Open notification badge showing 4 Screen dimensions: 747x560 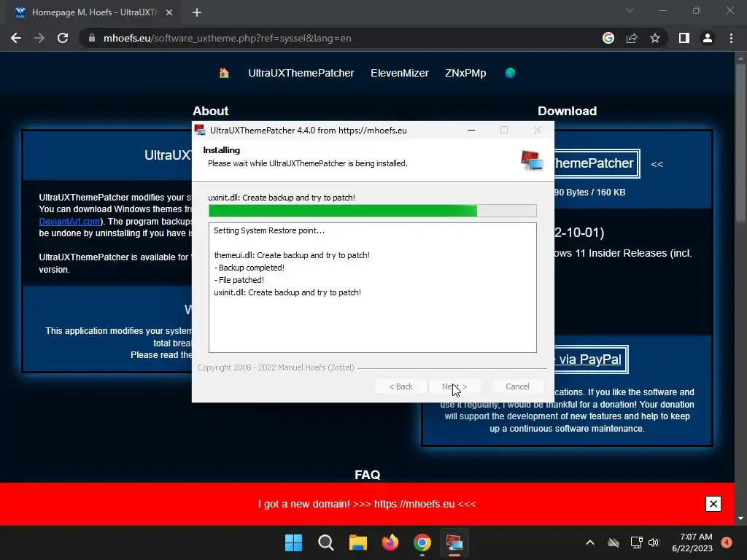point(727,542)
